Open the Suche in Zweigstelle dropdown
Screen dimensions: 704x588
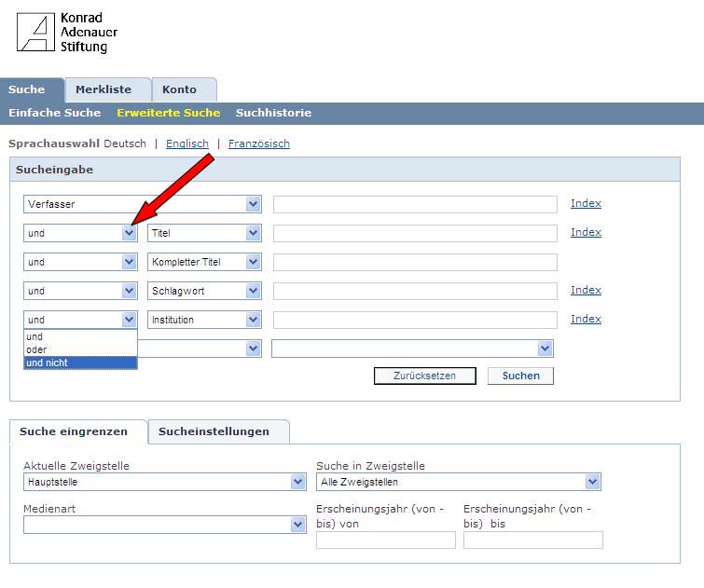(592, 483)
